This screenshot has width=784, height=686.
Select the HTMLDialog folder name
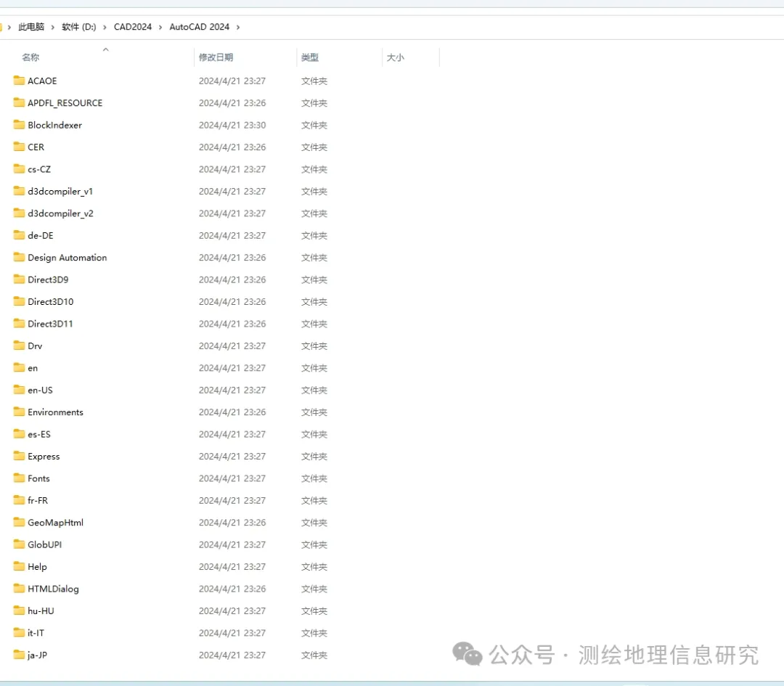[x=53, y=589]
